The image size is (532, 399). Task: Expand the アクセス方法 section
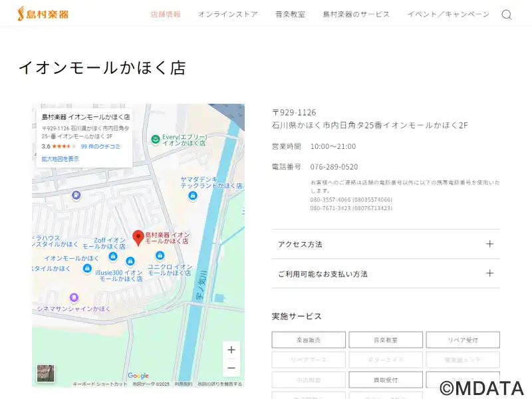pyautogui.click(x=386, y=244)
